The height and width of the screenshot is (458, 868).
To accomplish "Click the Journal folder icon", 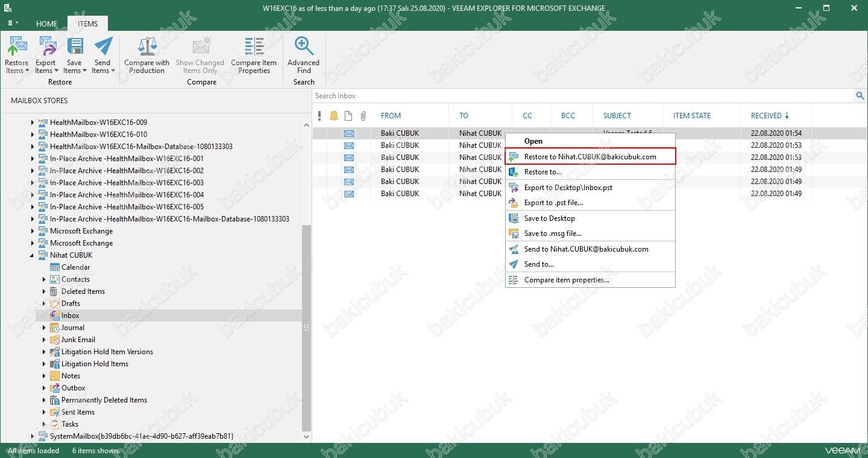I will [x=55, y=328].
